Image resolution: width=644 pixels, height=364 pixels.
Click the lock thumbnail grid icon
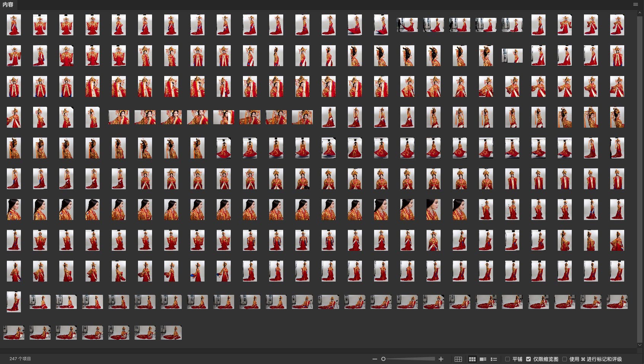(458, 359)
